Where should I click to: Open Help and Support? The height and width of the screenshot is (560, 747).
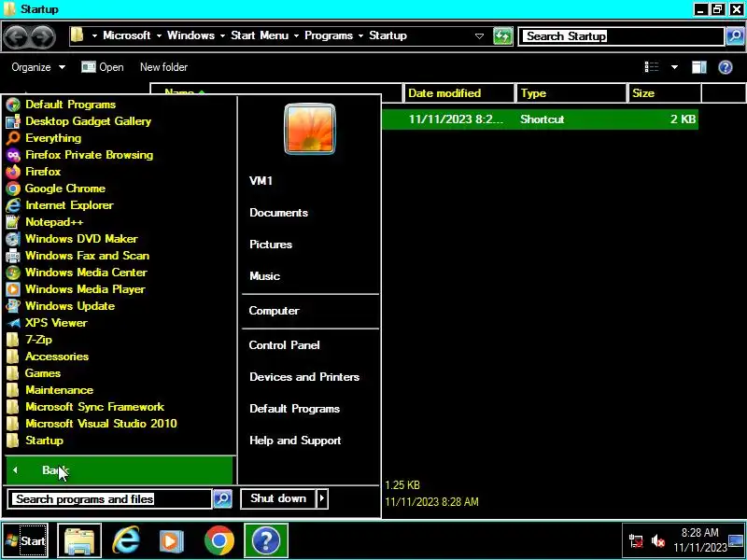(x=295, y=441)
